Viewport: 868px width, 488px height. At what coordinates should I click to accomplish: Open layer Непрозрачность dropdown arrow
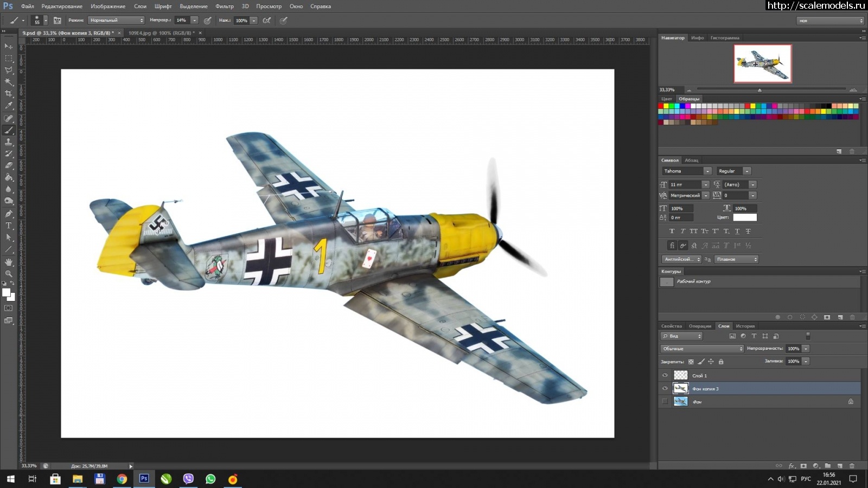(806, 349)
